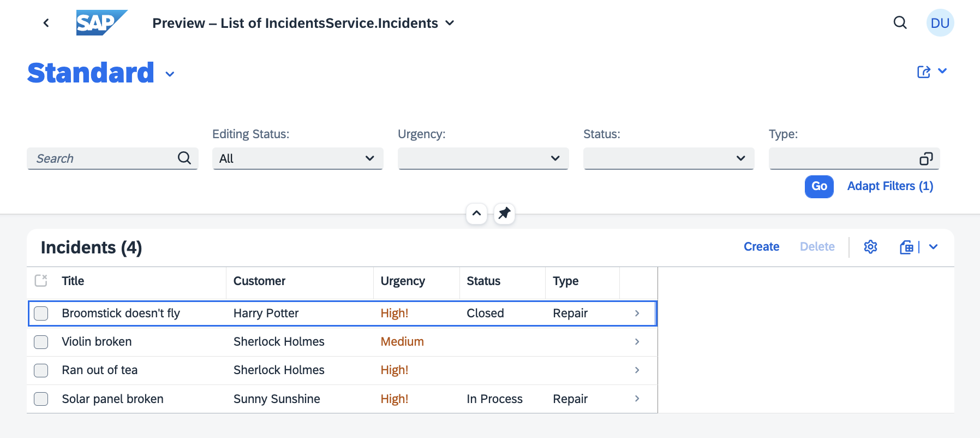980x438 pixels.
Task: Click the Ran out of tea title
Action: pos(99,370)
